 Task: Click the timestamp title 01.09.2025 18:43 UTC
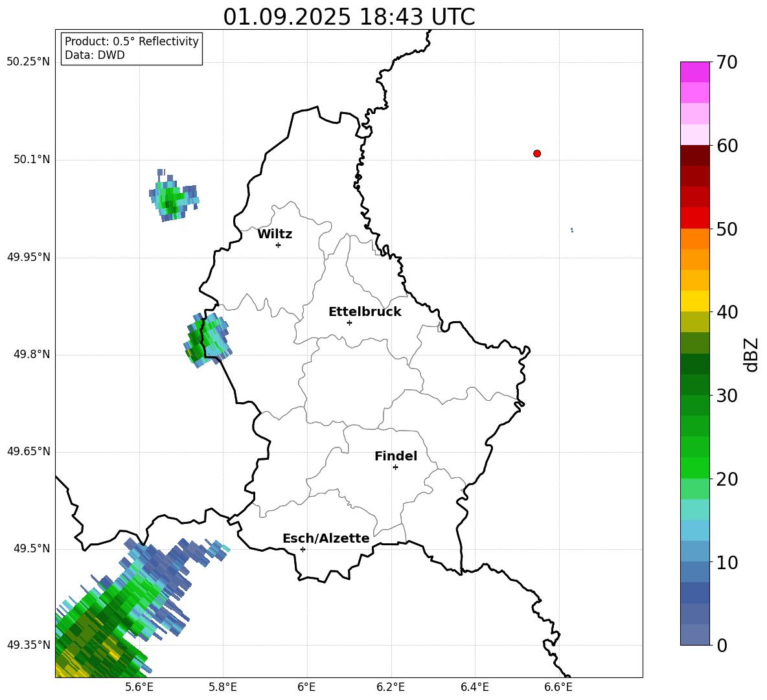click(x=349, y=17)
